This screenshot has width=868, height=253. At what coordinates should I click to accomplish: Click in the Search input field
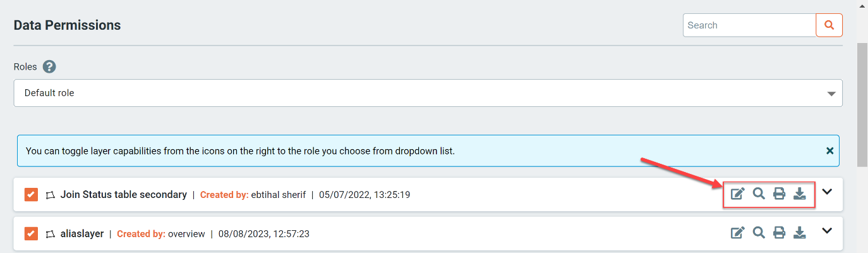click(749, 25)
